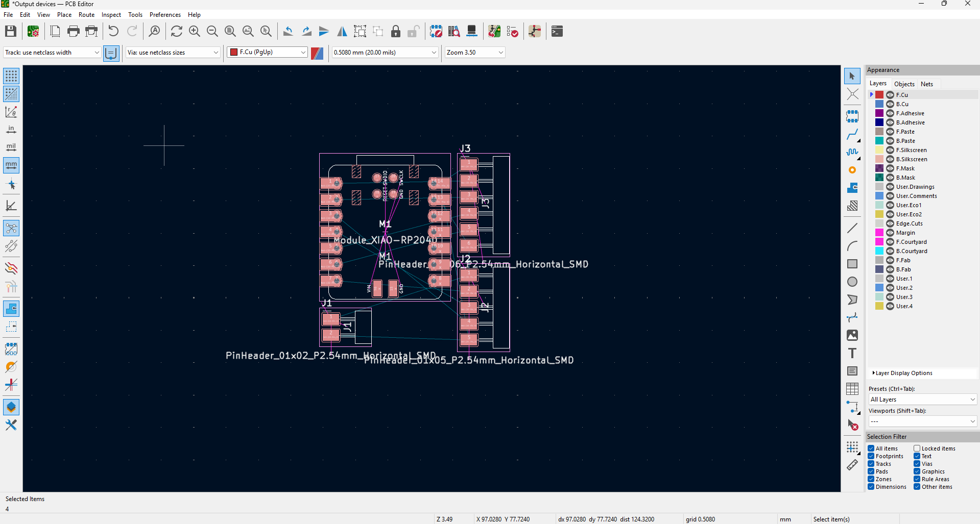Select the B.Fab layer row
This screenshot has width=980, height=524.
(923, 269)
